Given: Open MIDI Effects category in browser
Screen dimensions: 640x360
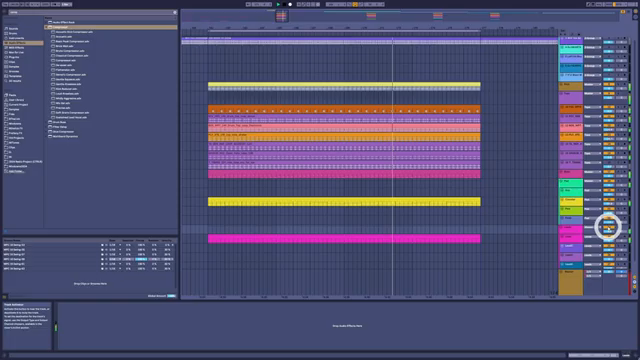Looking at the screenshot, I should click(16, 47).
